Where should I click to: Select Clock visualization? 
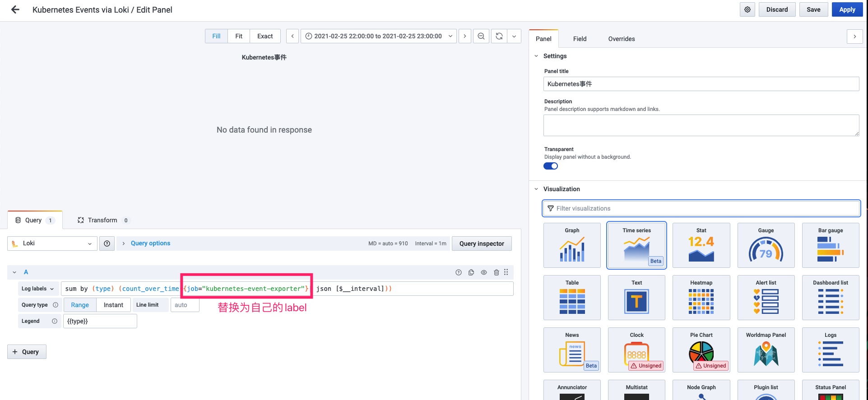(x=636, y=350)
